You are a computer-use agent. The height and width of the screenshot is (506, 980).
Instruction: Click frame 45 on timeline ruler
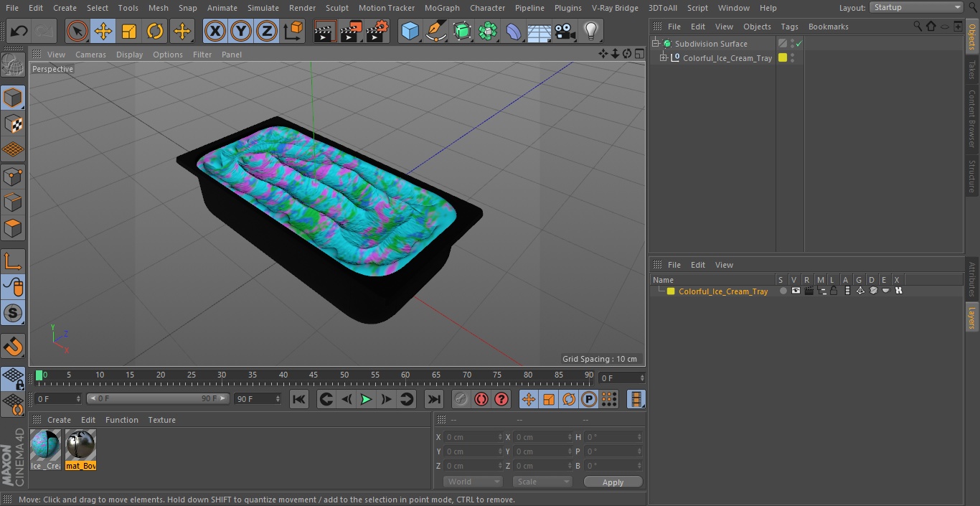tap(314, 375)
